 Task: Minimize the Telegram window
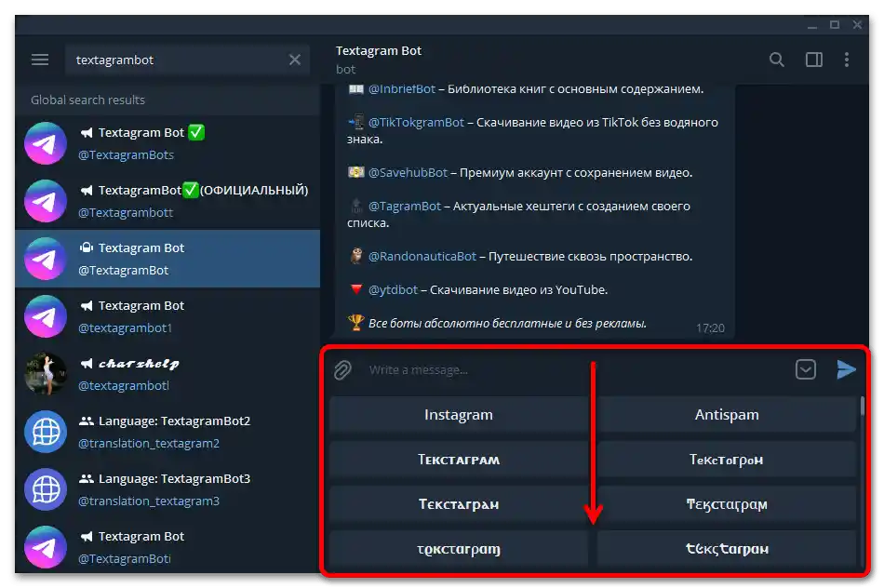tap(811, 25)
